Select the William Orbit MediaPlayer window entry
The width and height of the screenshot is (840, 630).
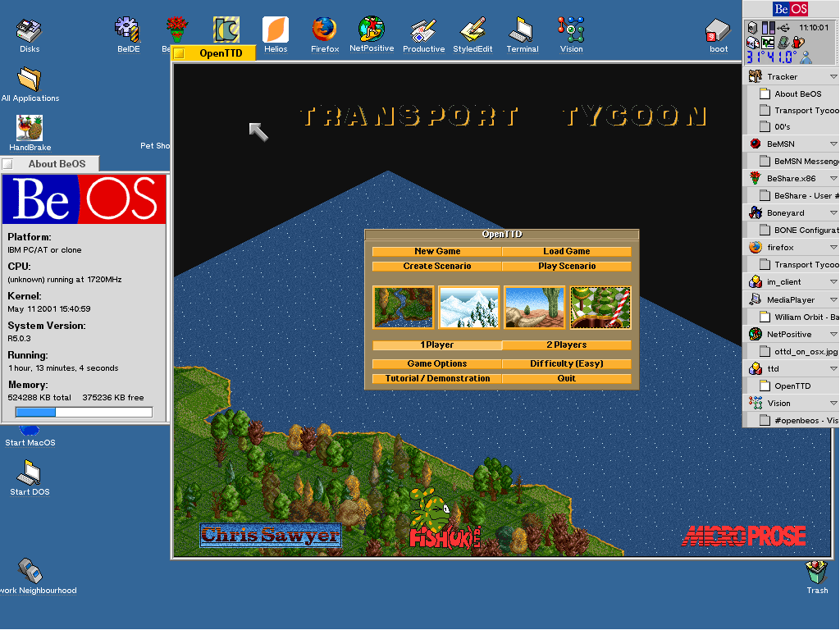click(793, 317)
